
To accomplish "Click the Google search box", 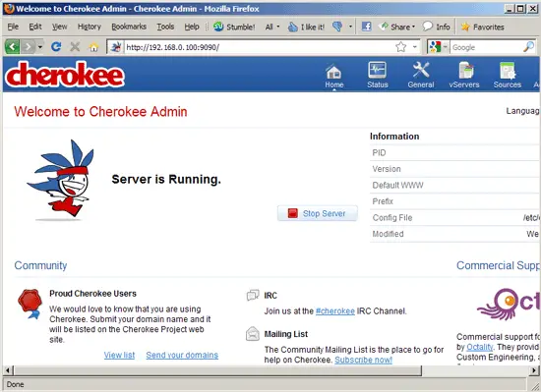I will pos(486,47).
